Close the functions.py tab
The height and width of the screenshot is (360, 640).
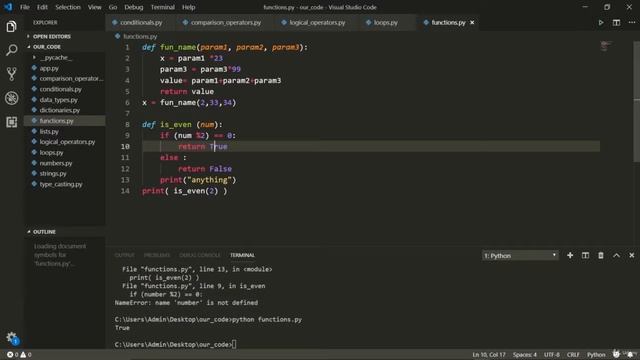472,22
